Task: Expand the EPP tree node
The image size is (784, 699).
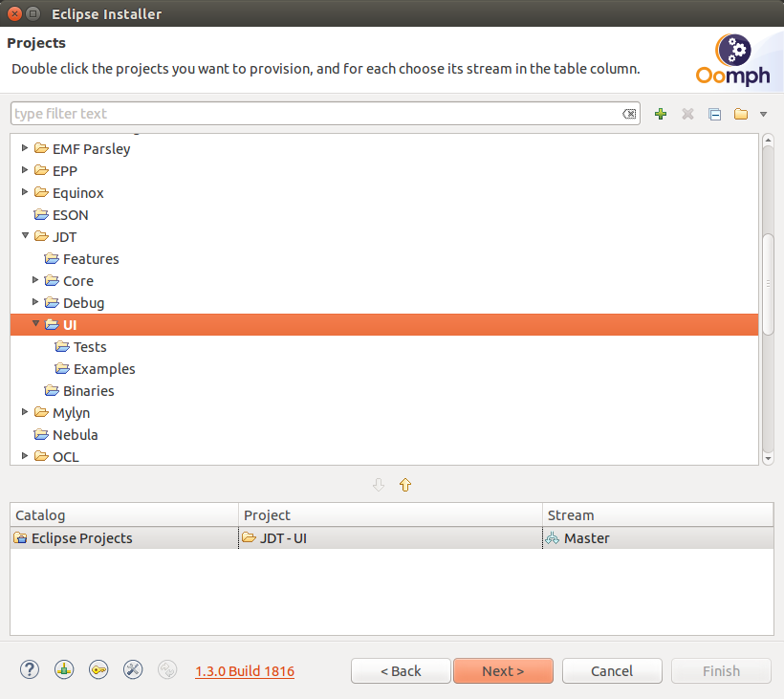Action: [25, 170]
